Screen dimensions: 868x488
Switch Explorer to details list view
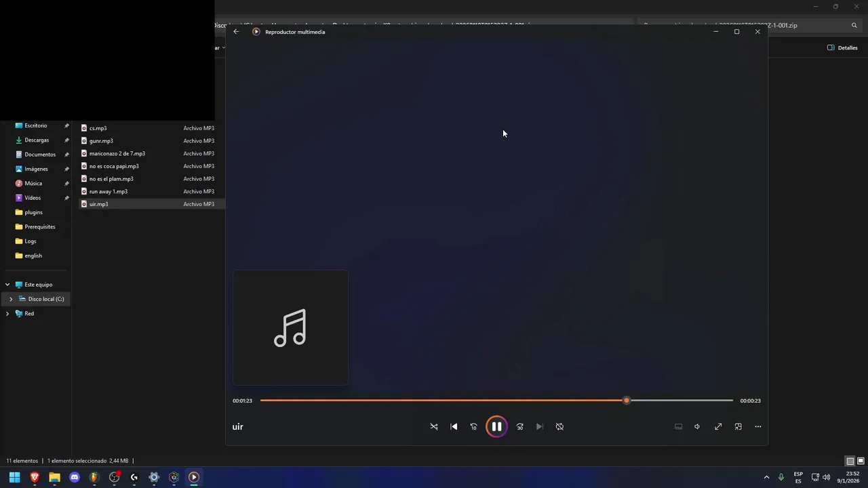[850, 461]
